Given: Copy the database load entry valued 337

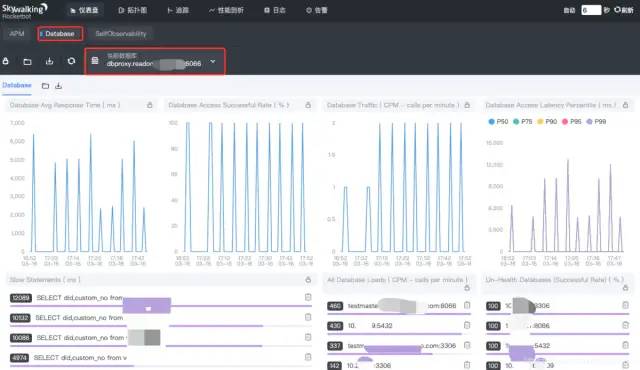Looking at the screenshot, I should tap(467, 345).
